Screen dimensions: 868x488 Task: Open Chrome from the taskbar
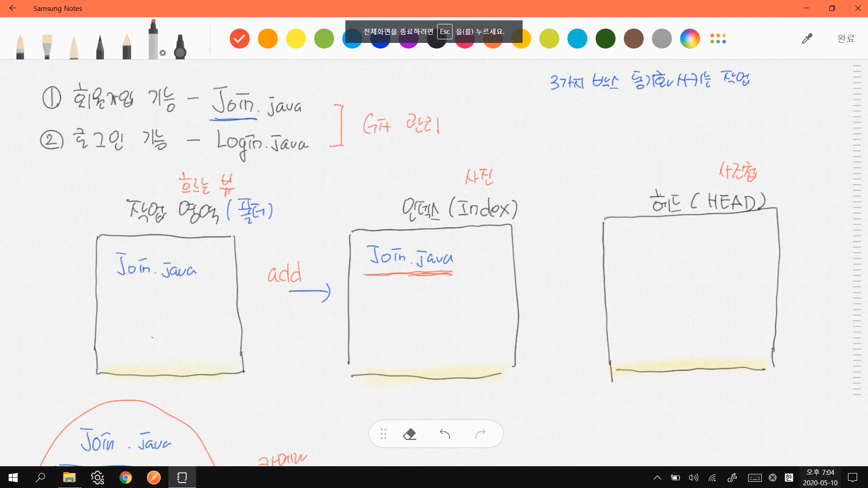pos(126,478)
